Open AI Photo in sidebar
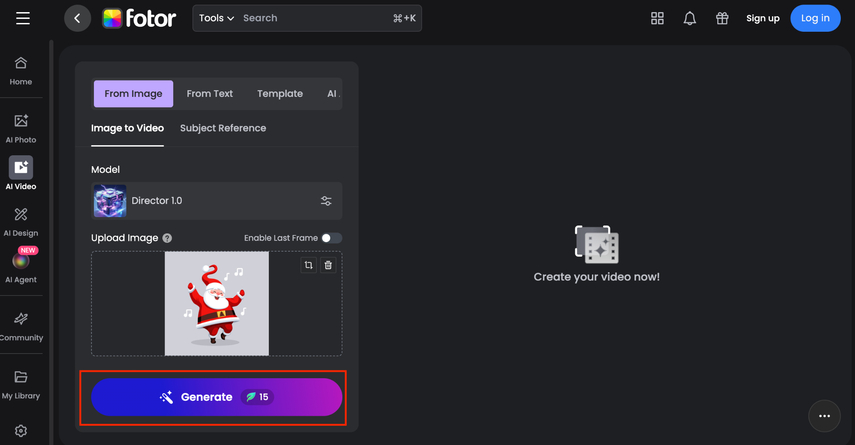 coord(21,129)
